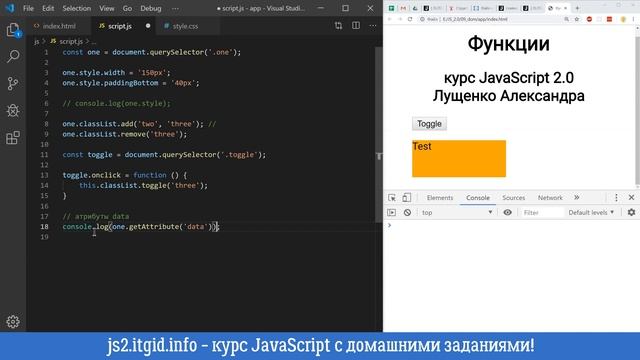Click the inspect element icon in DevTools
This screenshot has height=360, width=640.
(392, 198)
